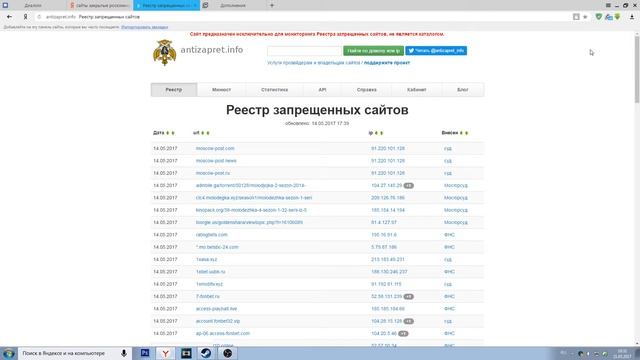Sort Внесен column with second arrow
Screen dimensions: 640x360
click(467, 133)
